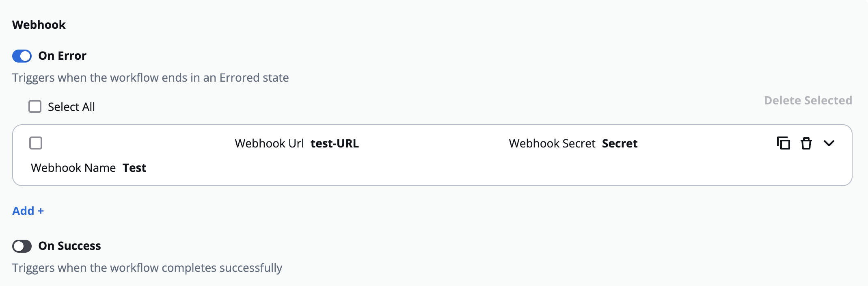Toggle the On Error webhook switch off
This screenshot has height=286, width=868.
pos(22,56)
